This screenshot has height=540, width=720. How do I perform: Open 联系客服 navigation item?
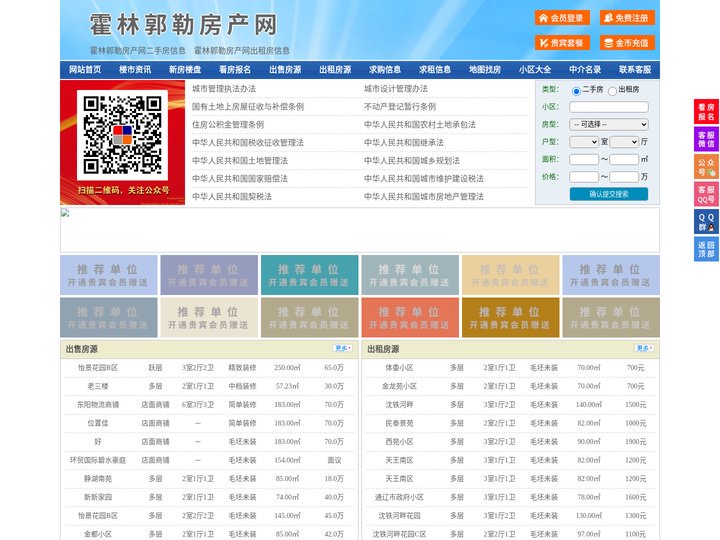tap(635, 70)
